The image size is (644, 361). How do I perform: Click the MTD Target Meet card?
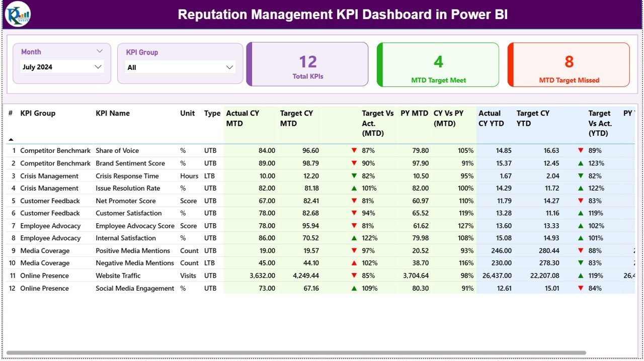(438, 64)
